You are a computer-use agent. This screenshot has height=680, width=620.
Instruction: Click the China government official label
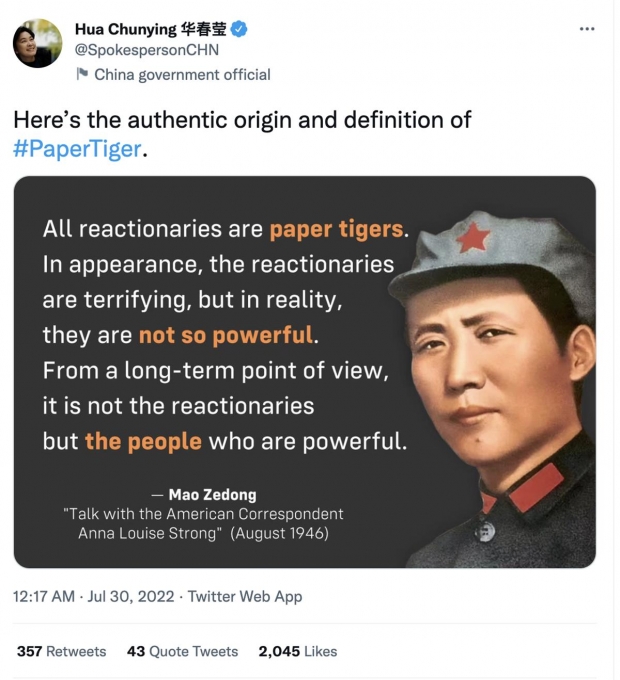click(182, 74)
